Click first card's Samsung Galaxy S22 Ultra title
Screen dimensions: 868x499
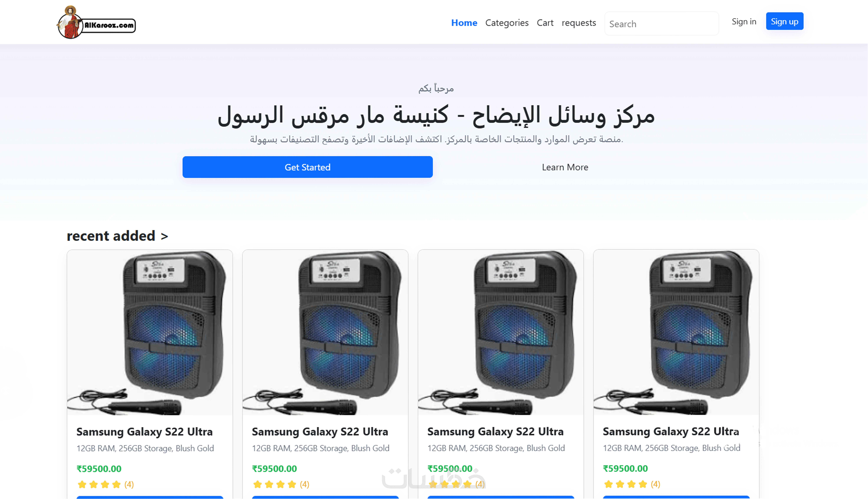144,431
